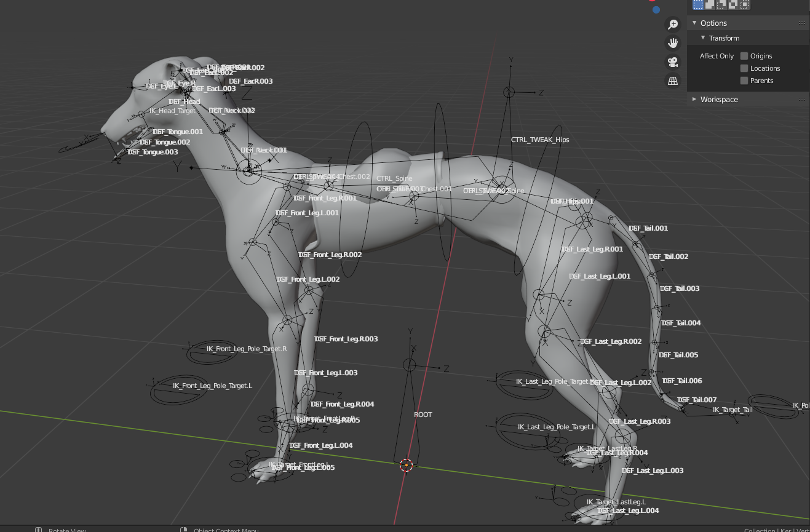Click the IK_Last_Leg_Pole_Target.L label
The height and width of the screenshot is (532, 810).
click(x=557, y=427)
